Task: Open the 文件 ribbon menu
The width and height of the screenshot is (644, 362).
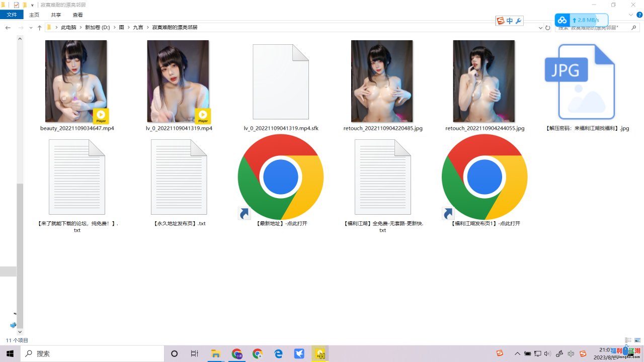Action: [12, 15]
